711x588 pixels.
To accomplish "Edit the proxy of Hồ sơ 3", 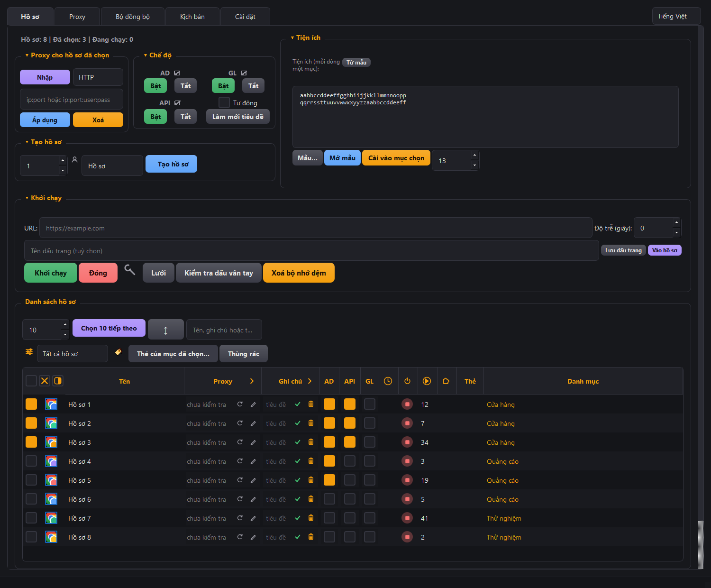I will pos(253,442).
